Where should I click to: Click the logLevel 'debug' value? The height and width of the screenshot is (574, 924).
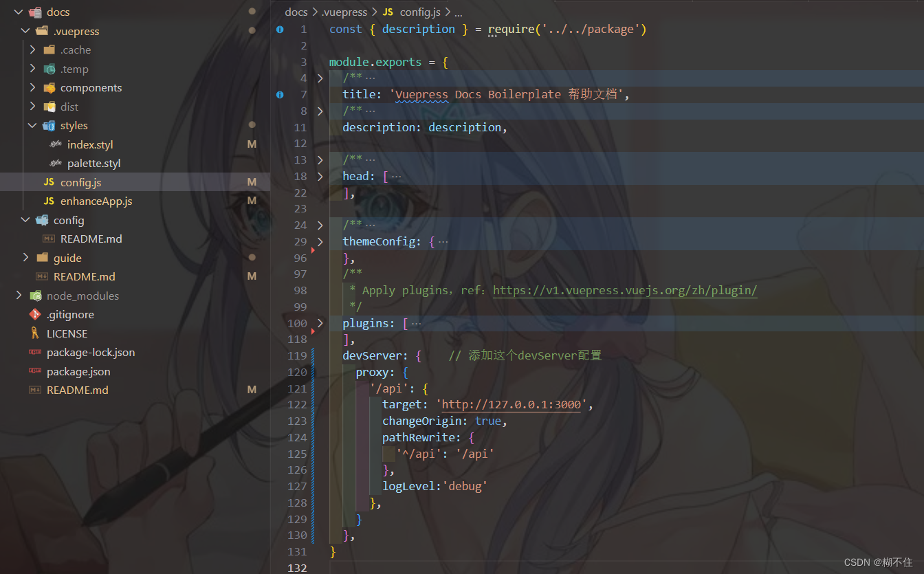465,486
